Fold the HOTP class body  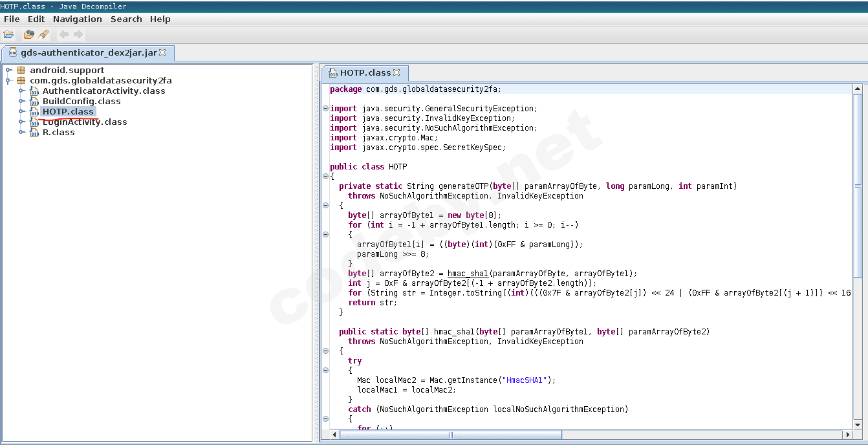(x=325, y=177)
